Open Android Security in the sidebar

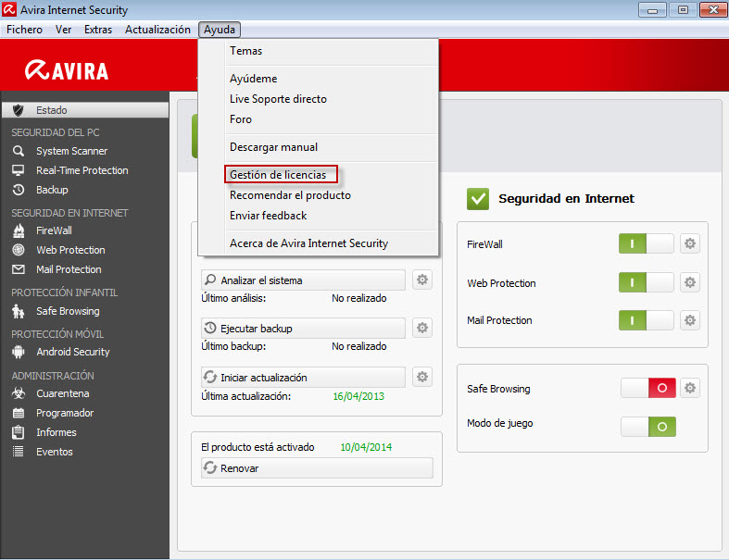(72, 352)
